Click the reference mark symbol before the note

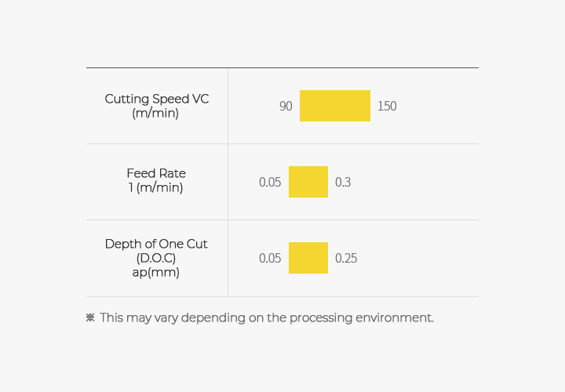[x=90, y=318]
